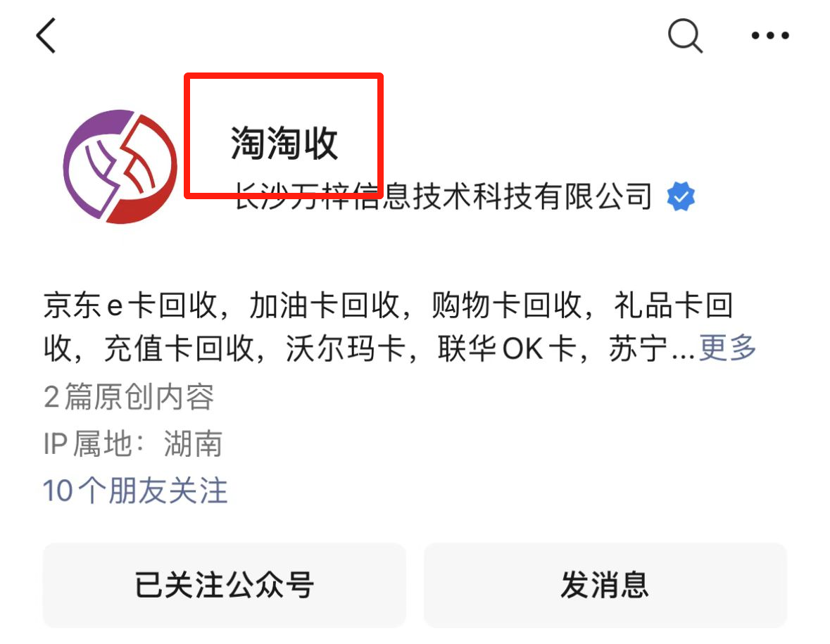
Task: Open the 长沙万梓信息技术科技有限公司 company info
Action: [x=444, y=196]
